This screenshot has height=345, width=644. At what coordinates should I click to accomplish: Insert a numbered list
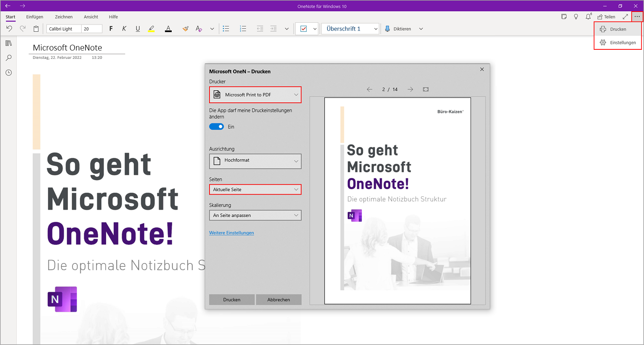(x=243, y=29)
